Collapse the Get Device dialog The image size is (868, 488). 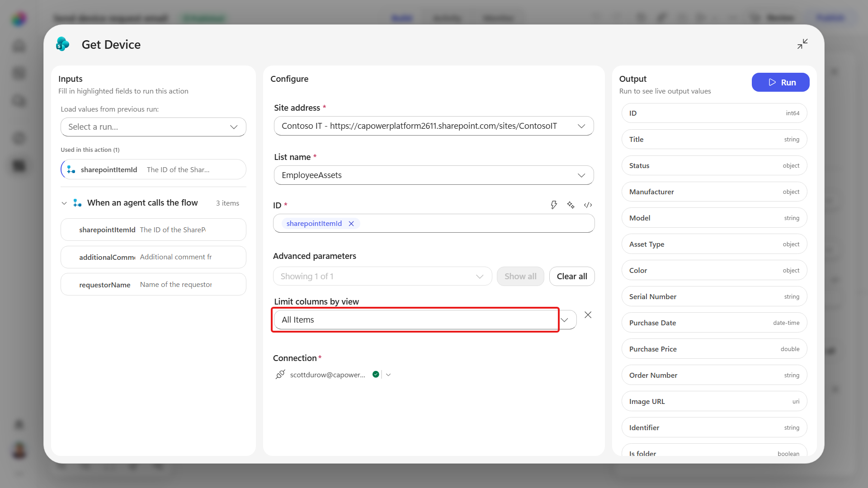(x=802, y=44)
